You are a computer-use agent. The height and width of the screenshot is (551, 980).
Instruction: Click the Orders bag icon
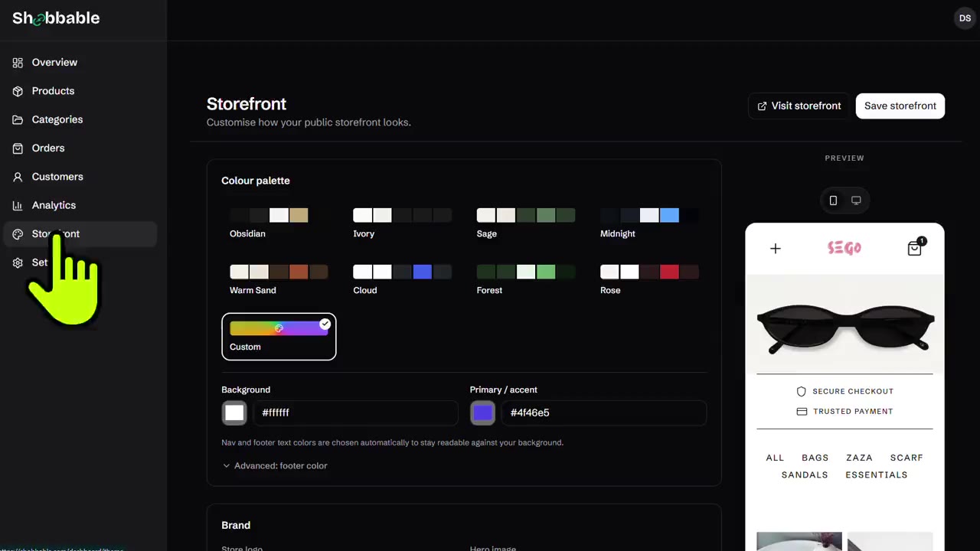coord(18,148)
